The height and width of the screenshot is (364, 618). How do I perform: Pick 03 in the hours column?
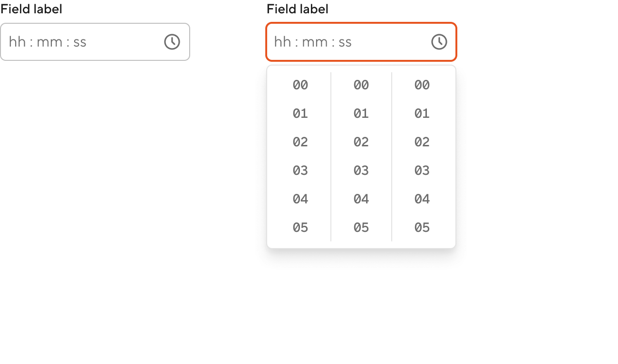coord(300,171)
